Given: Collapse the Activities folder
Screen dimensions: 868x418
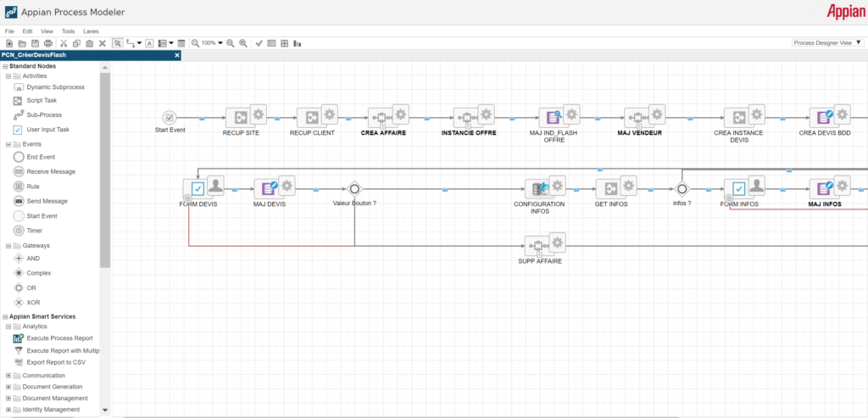Looking at the screenshot, I should [8, 75].
